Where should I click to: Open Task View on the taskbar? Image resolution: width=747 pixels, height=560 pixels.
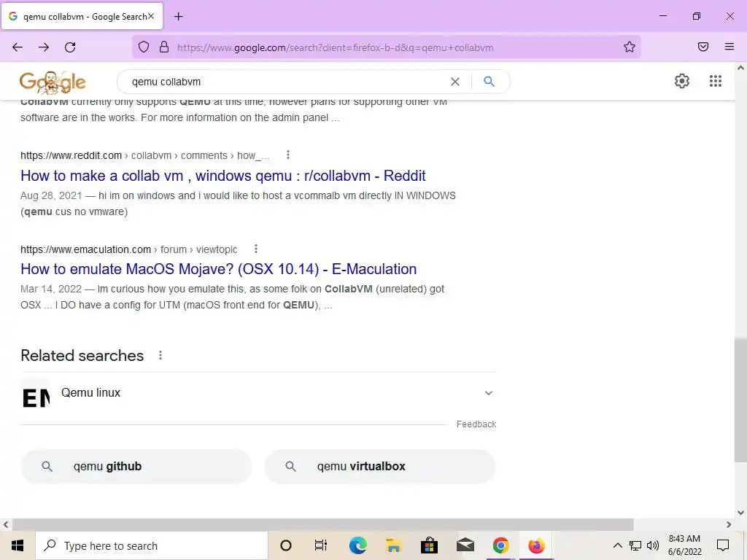(321, 545)
